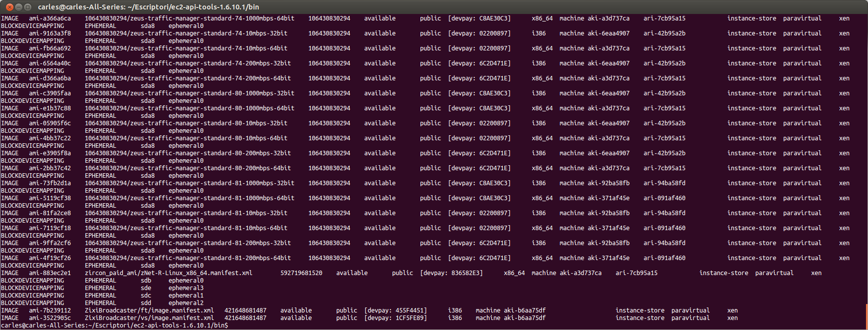Click the ZixiBroadcaster/ft/image.manifest.xml path
Screen dimensions: 868x330
pos(149,311)
